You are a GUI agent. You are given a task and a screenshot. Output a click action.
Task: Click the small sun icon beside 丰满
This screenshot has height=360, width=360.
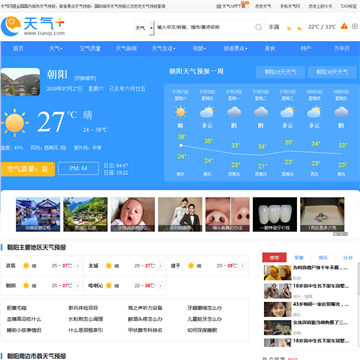tap(289, 28)
